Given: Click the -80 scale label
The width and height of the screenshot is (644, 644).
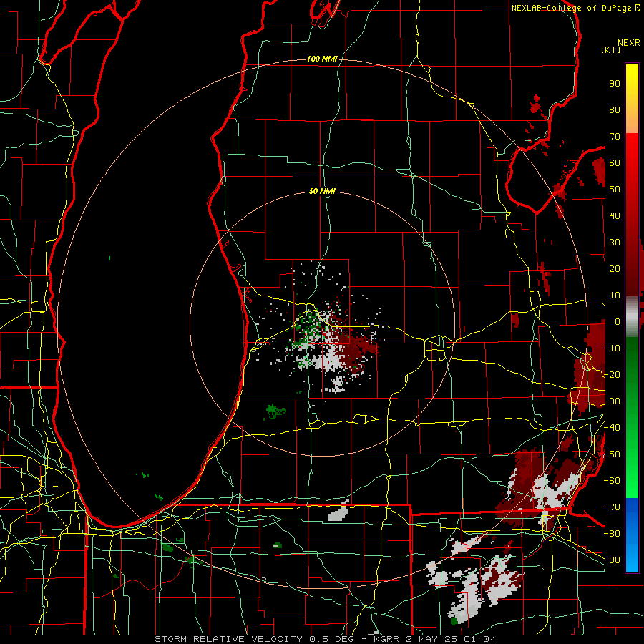Looking at the screenshot, I should click(612, 534).
